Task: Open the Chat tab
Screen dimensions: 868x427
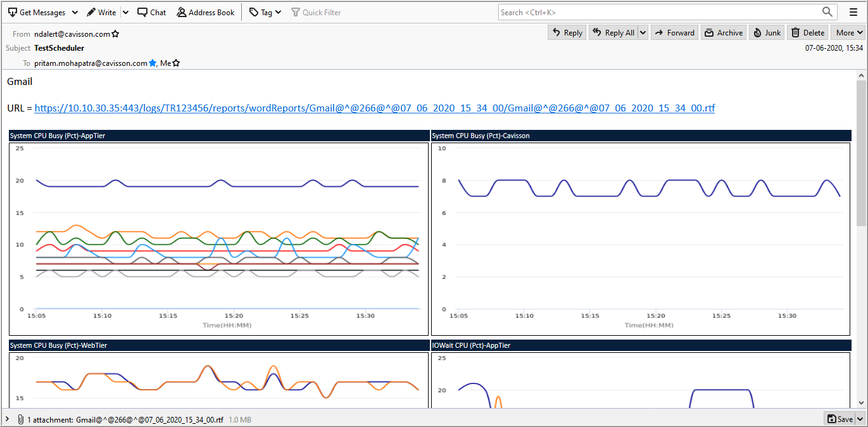Action: click(152, 12)
